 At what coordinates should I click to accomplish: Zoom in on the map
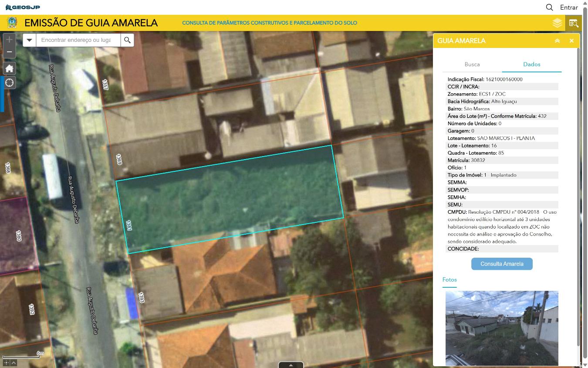click(x=9, y=40)
